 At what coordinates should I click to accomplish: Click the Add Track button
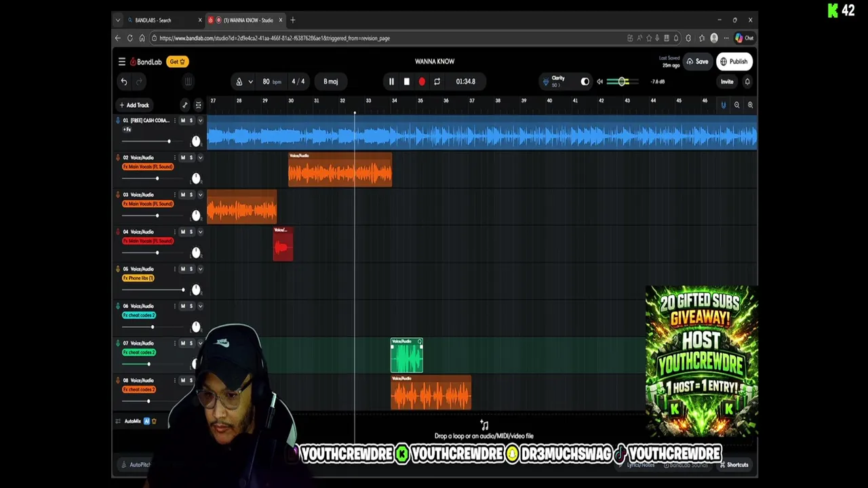point(134,105)
